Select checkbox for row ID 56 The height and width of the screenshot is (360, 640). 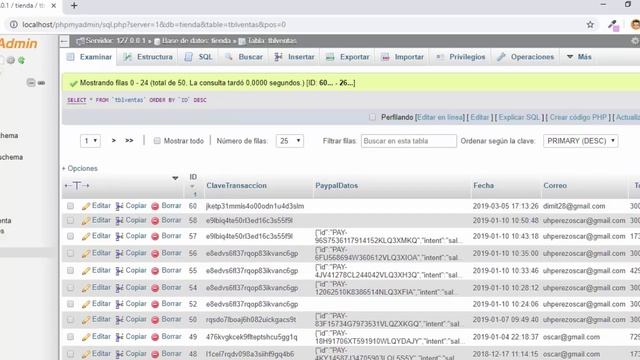(x=70, y=253)
